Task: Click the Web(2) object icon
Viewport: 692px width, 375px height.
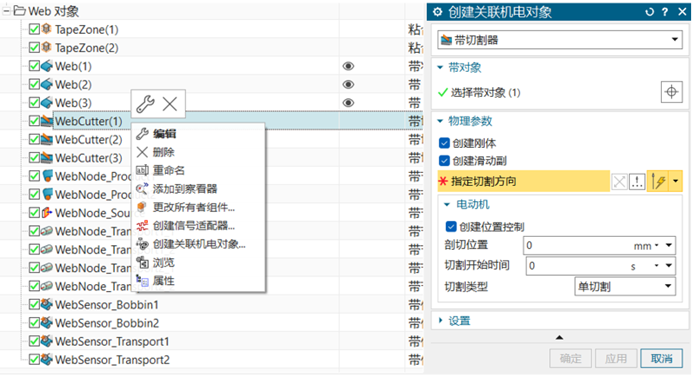Action: [47, 84]
